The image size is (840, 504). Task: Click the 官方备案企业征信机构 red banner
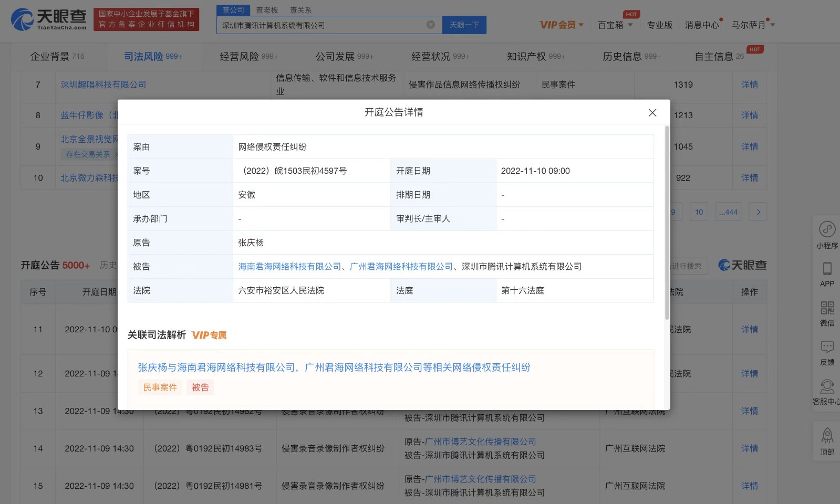coord(147,19)
